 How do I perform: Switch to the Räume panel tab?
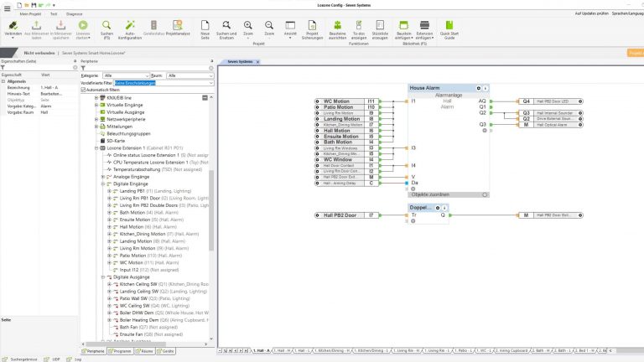tap(144, 351)
